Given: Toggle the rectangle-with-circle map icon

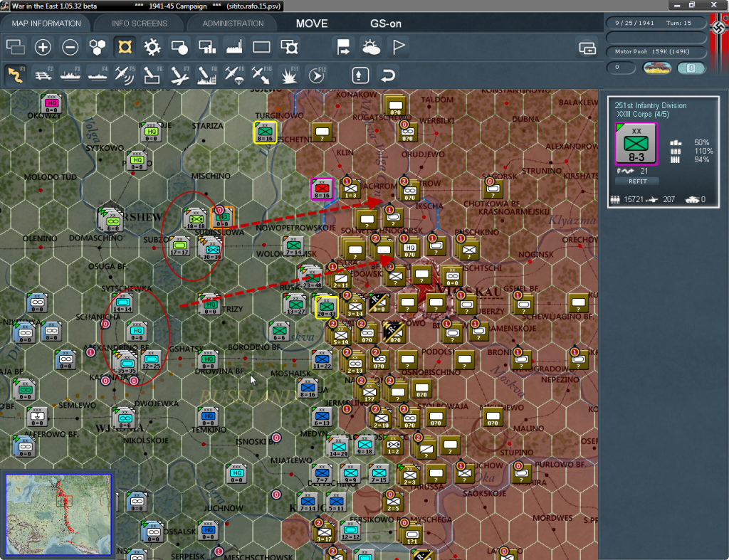Looking at the screenshot, I should tap(179, 47).
